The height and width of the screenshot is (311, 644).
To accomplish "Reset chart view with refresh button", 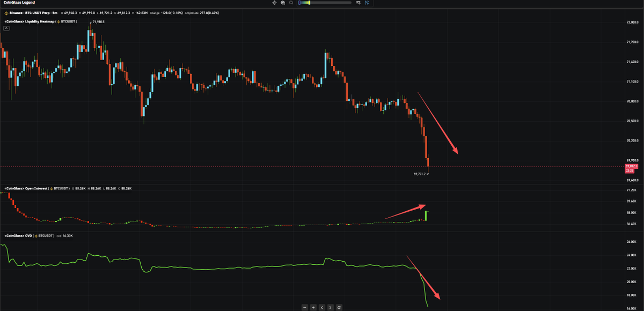I will click(339, 307).
